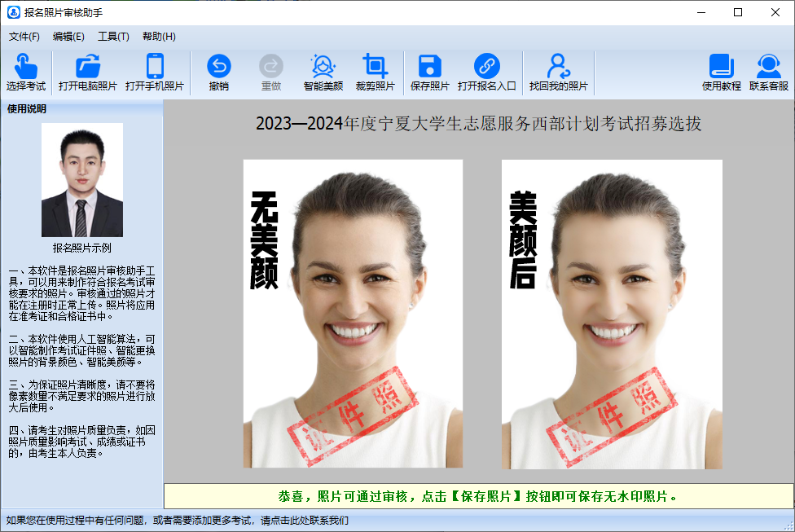This screenshot has height=532, width=795.
Task: Open the 工具 menu
Action: tap(114, 36)
